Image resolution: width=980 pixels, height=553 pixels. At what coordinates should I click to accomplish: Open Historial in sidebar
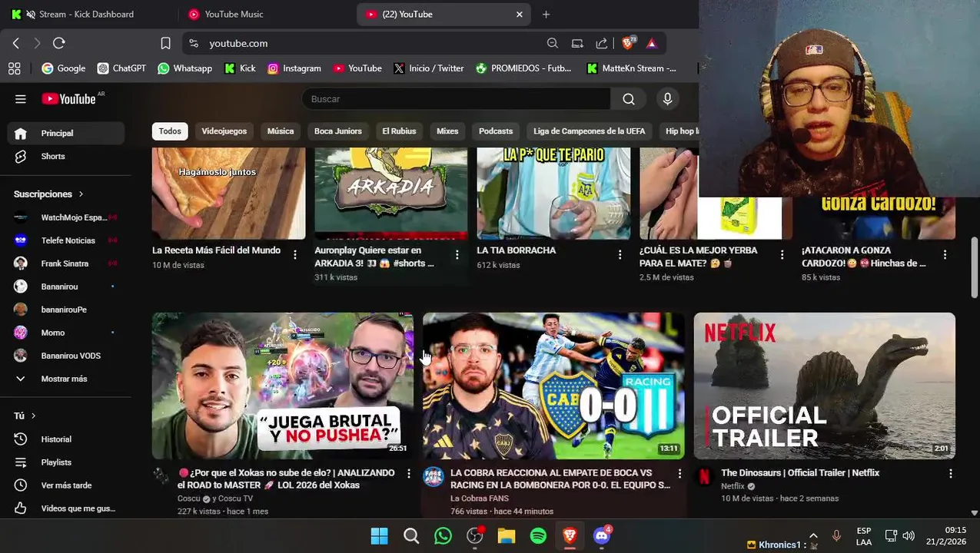click(66, 439)
